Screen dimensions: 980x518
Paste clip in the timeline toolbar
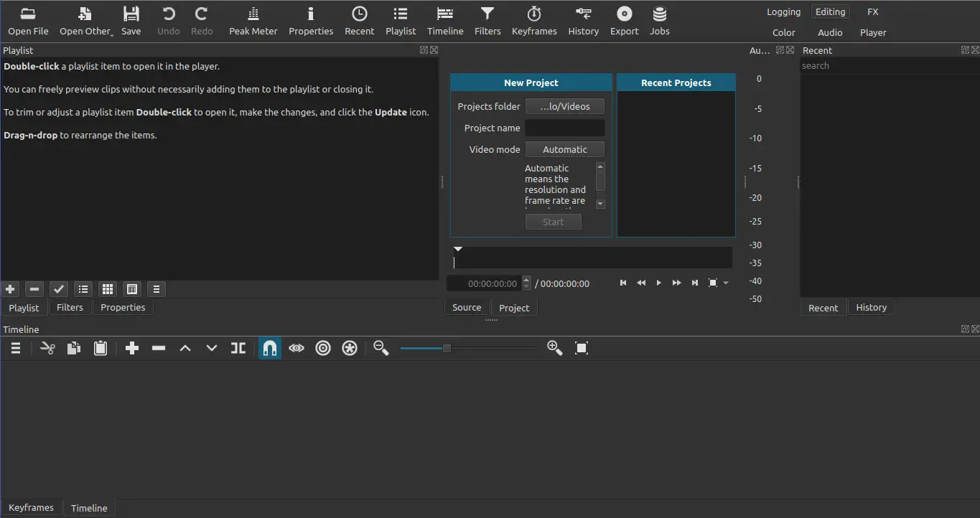click(x=101, y=348)
